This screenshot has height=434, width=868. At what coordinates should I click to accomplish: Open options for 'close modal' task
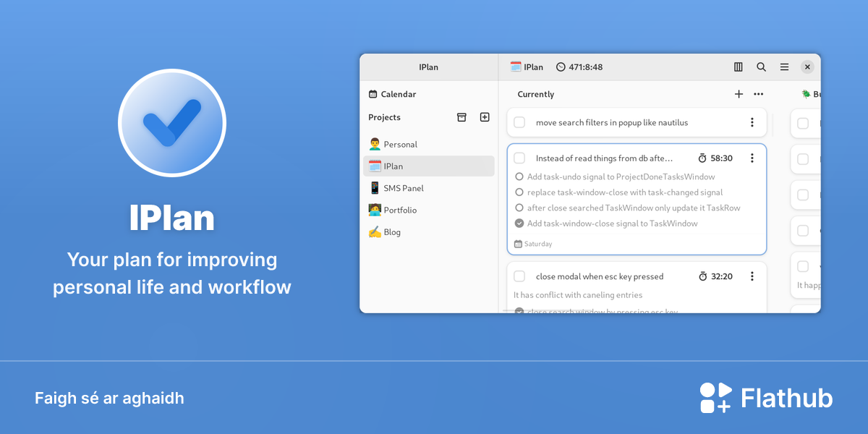click(752, 276)
